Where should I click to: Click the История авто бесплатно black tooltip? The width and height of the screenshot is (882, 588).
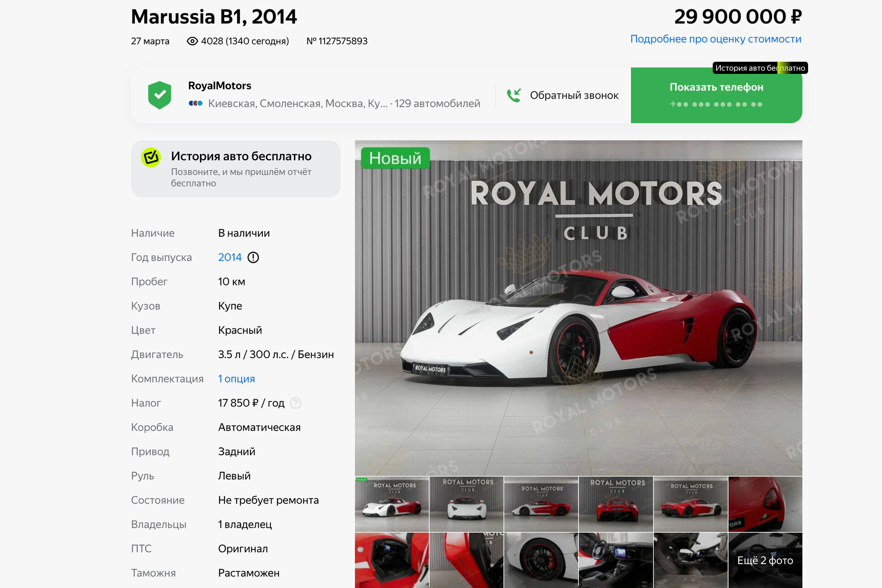(x=760, y=68)
